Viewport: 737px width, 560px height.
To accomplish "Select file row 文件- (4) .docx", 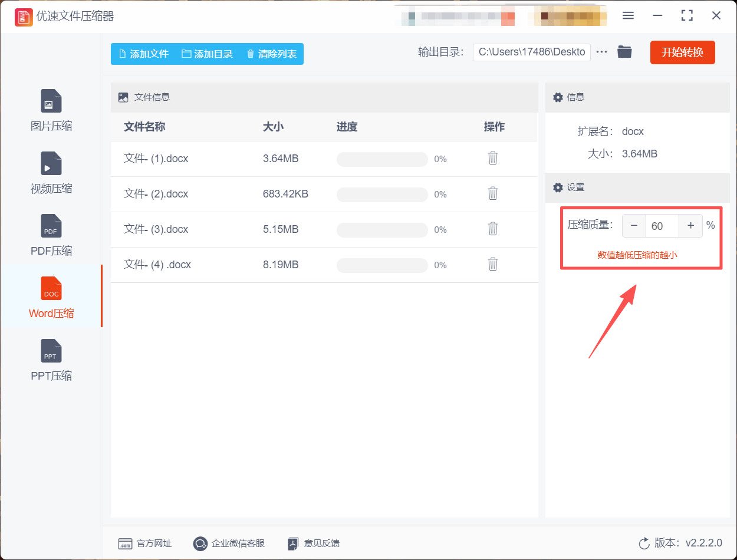I will 324,265.
